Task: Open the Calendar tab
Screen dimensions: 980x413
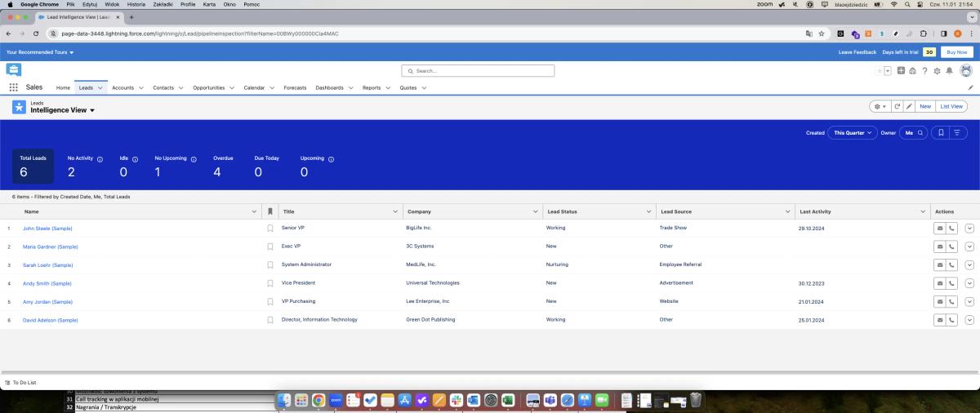Action: (254, 87)
